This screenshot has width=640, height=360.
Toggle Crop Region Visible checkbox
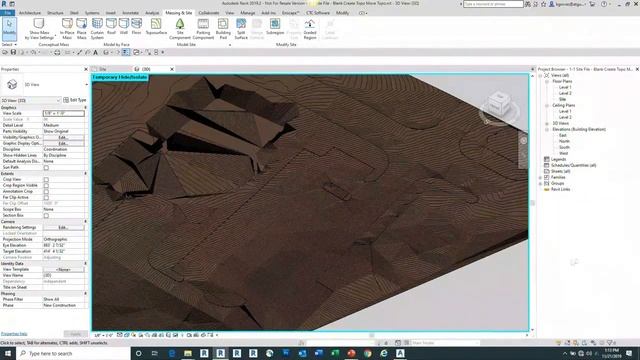pos(46,185)
